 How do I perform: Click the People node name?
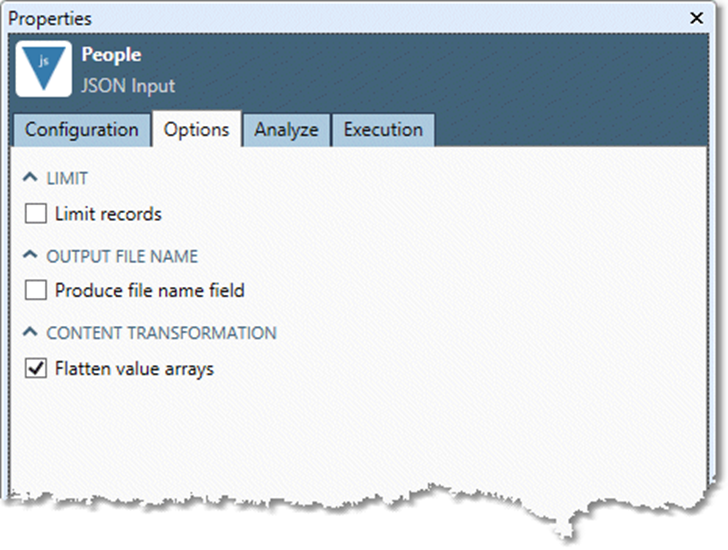pyautogui.click(x=111, y=55)
